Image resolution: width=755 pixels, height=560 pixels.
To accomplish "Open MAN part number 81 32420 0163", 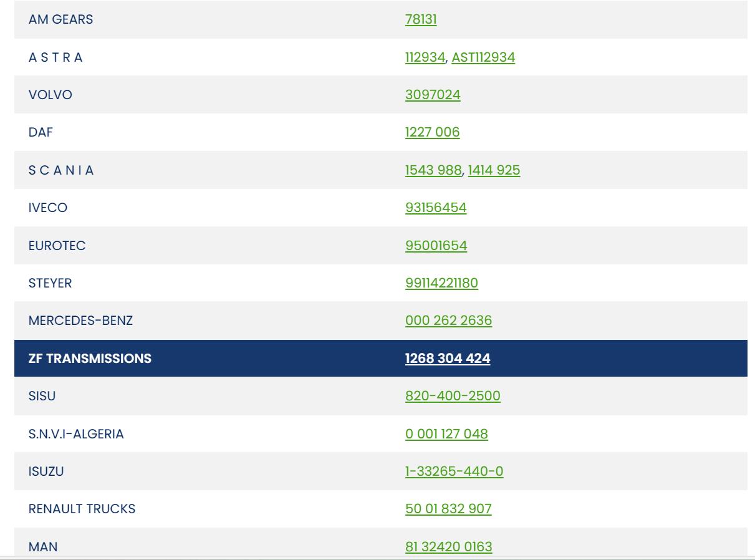I will [448, 548].
